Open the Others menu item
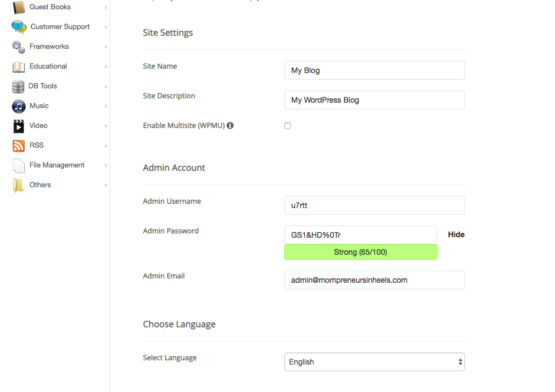Viewport: 555px width, 392px height. [x=40, y=185]
